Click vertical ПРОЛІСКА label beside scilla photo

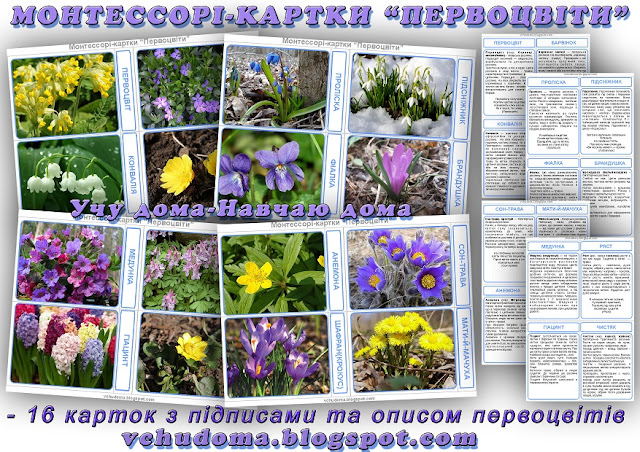(x=337, y=92)
